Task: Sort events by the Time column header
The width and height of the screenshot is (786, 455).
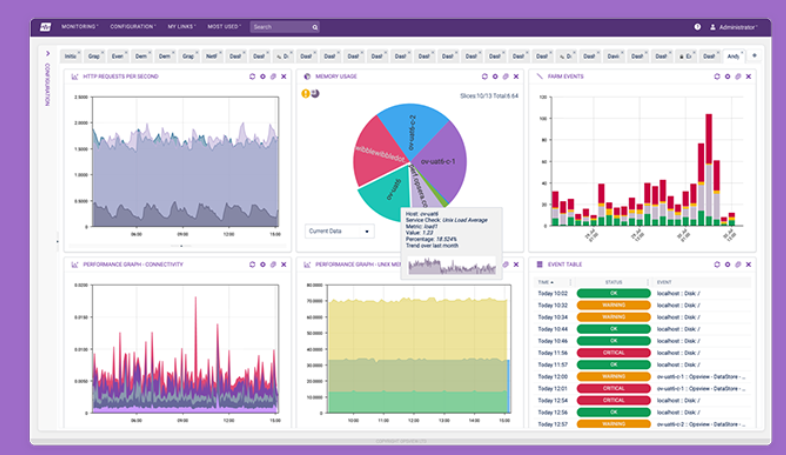Action: (546, 282)
